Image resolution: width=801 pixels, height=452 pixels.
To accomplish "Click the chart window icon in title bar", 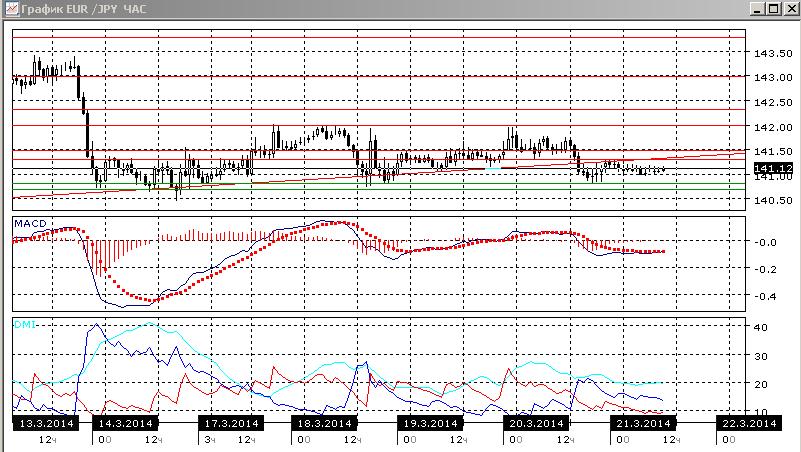I will [x=12, y=9].
